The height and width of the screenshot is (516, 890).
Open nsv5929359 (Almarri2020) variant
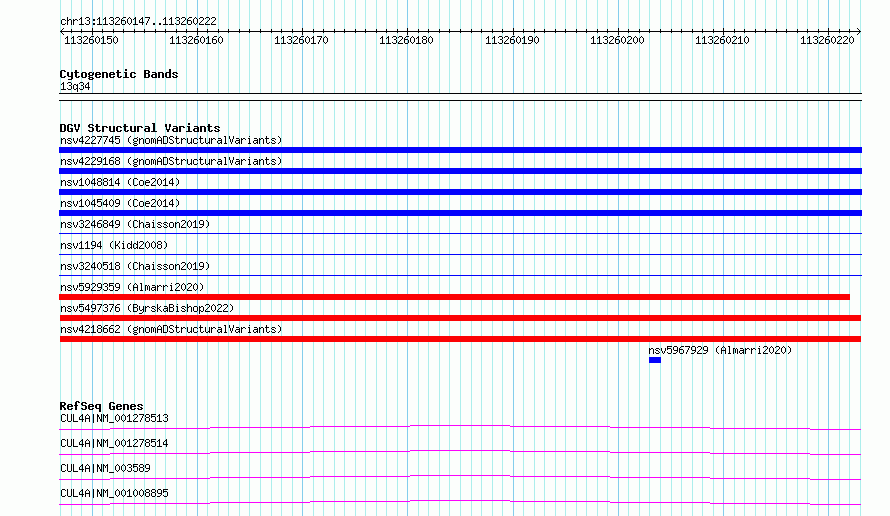pyautogui.click(x=132, y=287)
